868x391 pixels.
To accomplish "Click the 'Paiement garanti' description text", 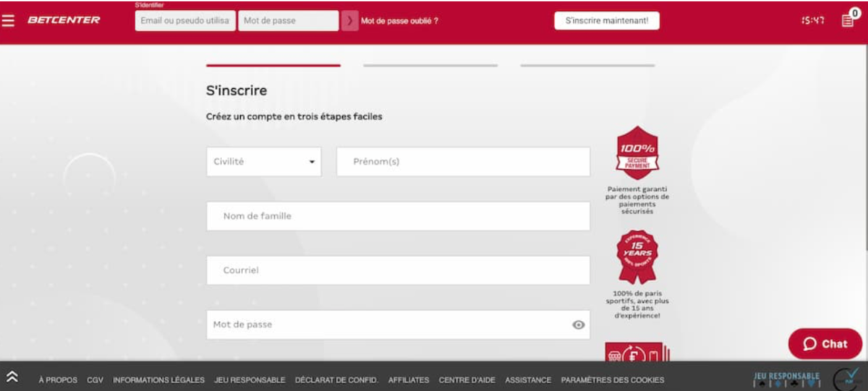I will pos(638,200).
